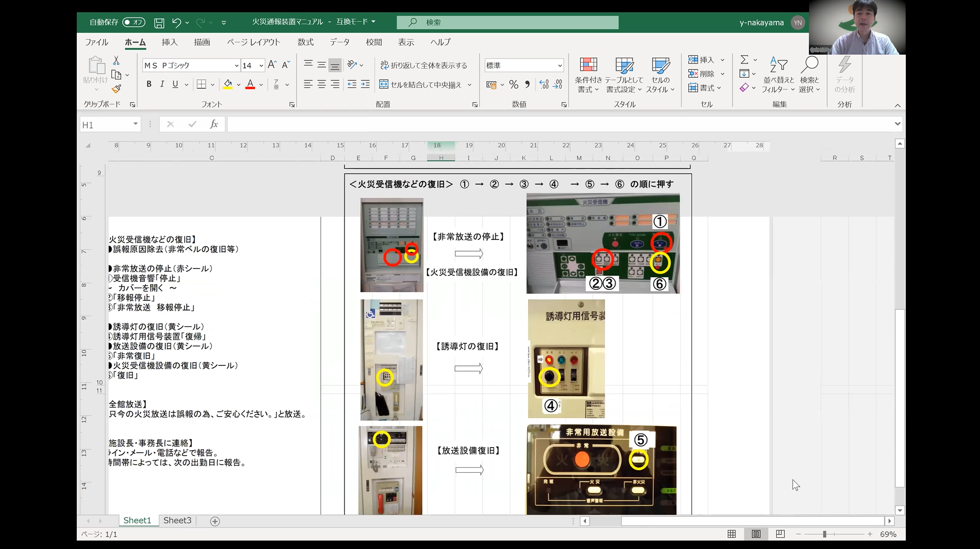Toggle top vertical alignment
Viewport: 980px width, 549px height.
click(308, 65)
